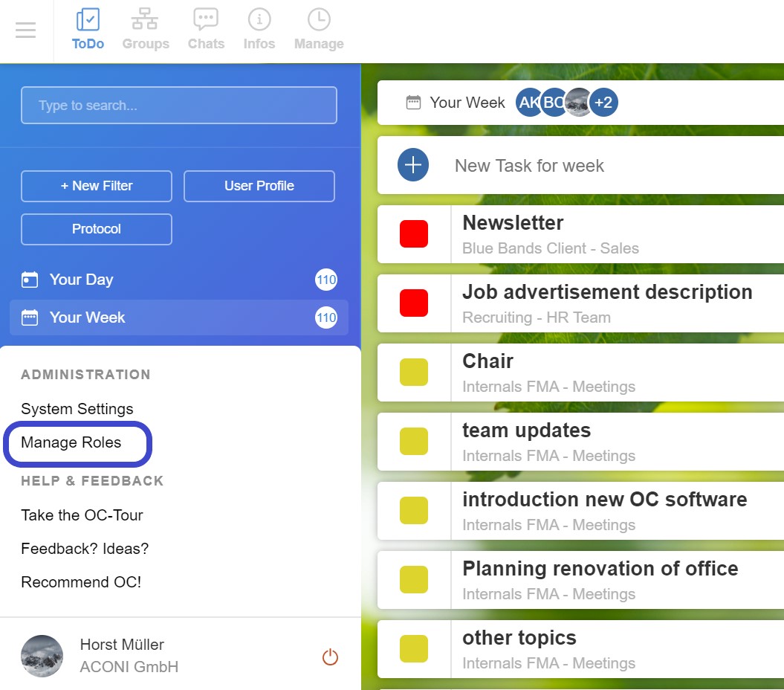This screenshot has width=784, height=690.
Task: Open the Newsletter task
Action: (513, 223)
